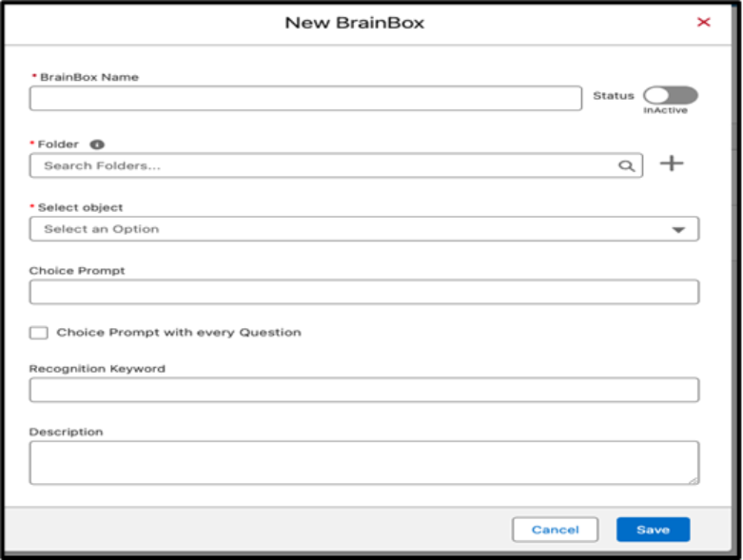The height and width of the screenshot is (560, 743).
Task: Click into the Choice Prompt field
Action: tap(363, 292)
